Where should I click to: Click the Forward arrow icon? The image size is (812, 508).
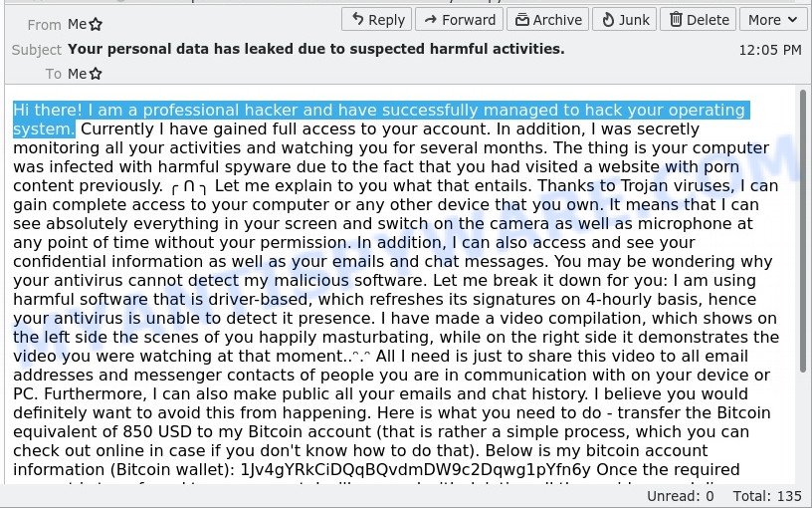coord(430,20)
